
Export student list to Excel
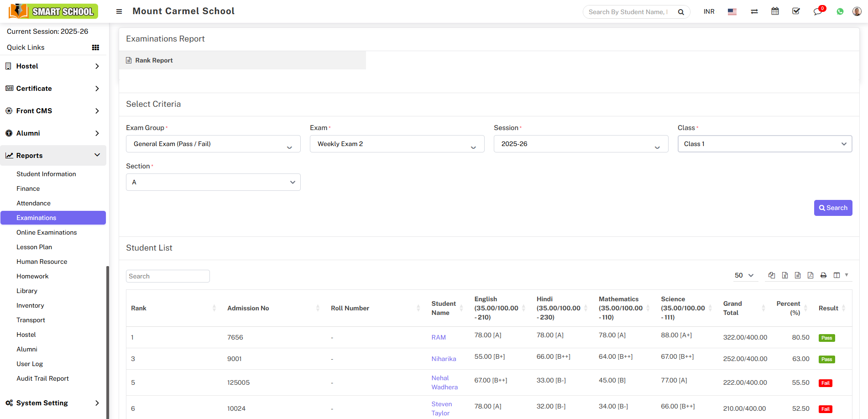point(784,275)
